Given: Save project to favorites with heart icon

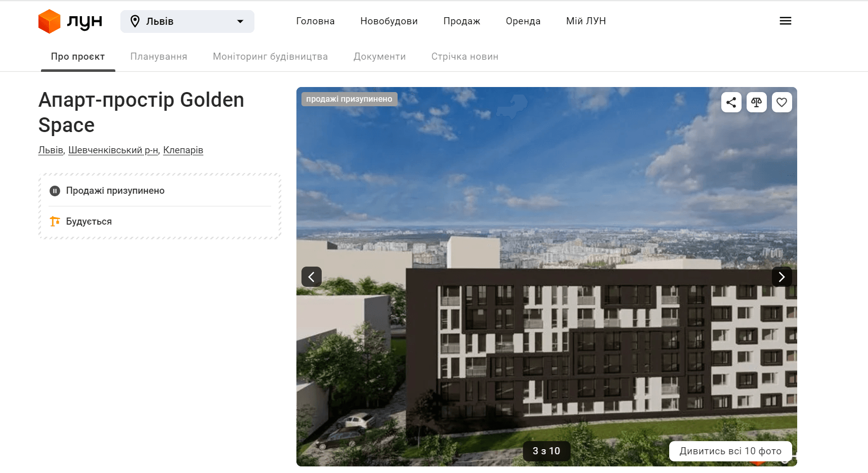Looking at the screenshot, I should pos(782,102).
